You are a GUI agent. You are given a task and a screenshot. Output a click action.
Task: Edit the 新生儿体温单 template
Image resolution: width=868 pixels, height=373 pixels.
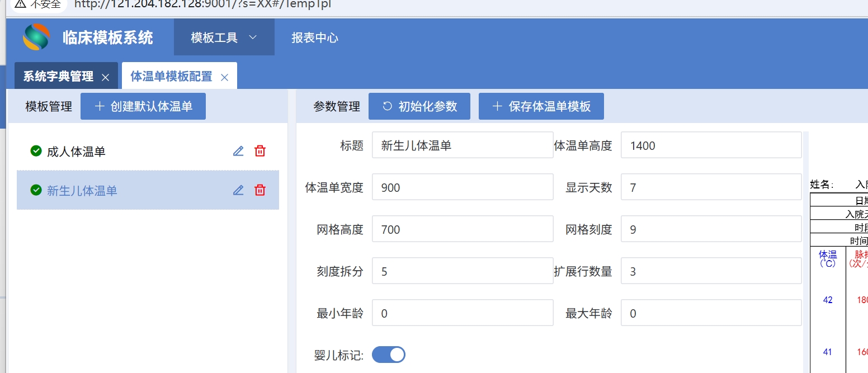tap(238, 191)
